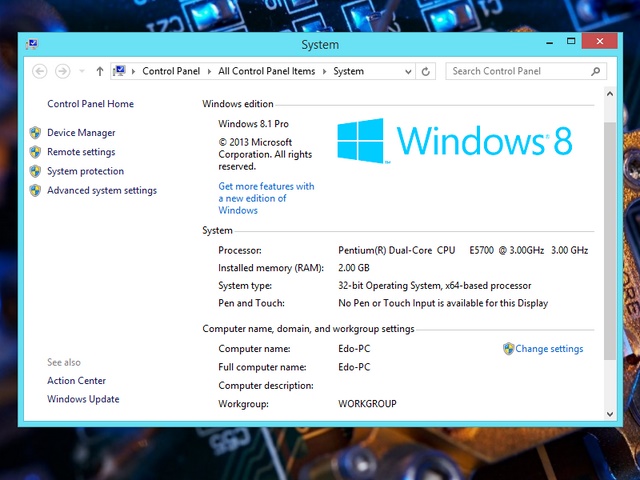This screenshot has width=640, height=480.
Task: Click Edo-PC next to Full computer name
Action: 354,367
